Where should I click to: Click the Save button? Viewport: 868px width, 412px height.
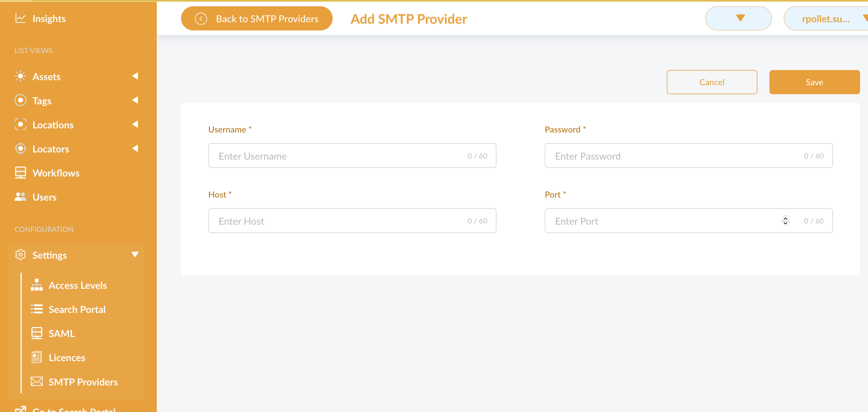coord(814,82)
